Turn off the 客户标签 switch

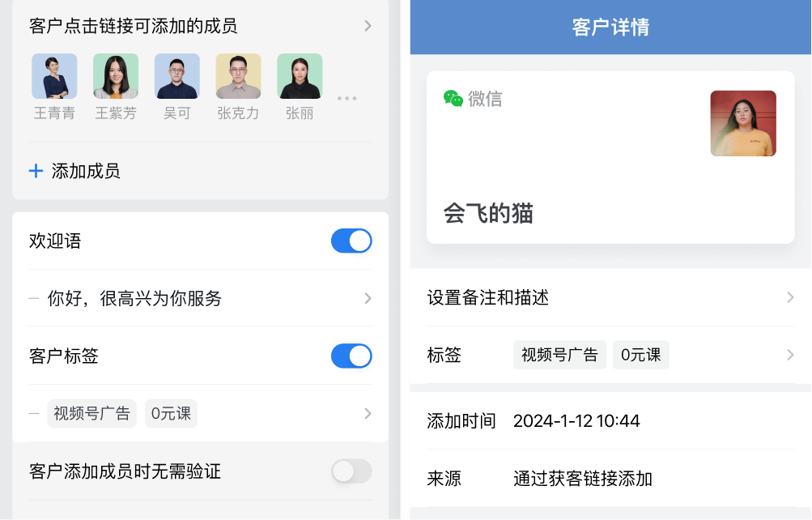[351, 356]
